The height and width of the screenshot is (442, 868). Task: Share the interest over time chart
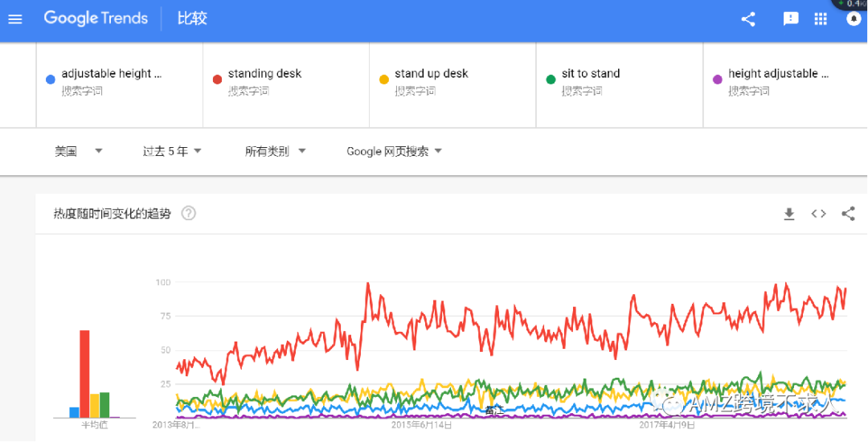(848, 214)
